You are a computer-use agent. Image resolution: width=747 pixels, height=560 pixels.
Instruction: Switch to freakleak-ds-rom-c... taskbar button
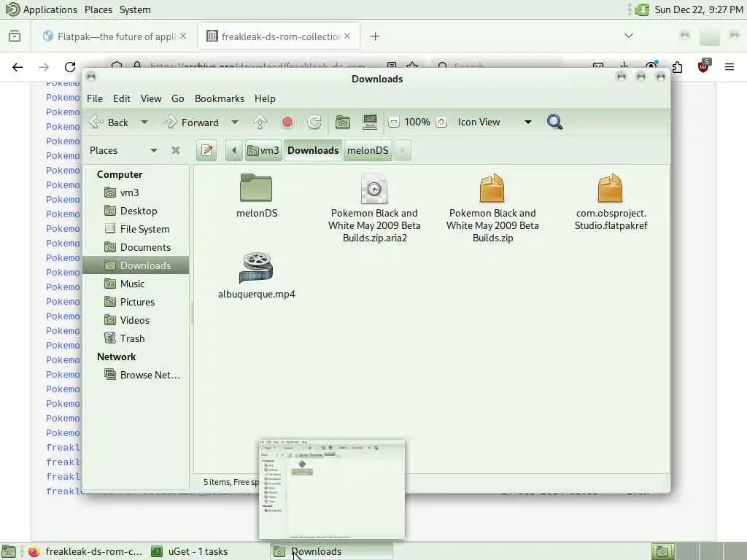click(x=86, y=551)
